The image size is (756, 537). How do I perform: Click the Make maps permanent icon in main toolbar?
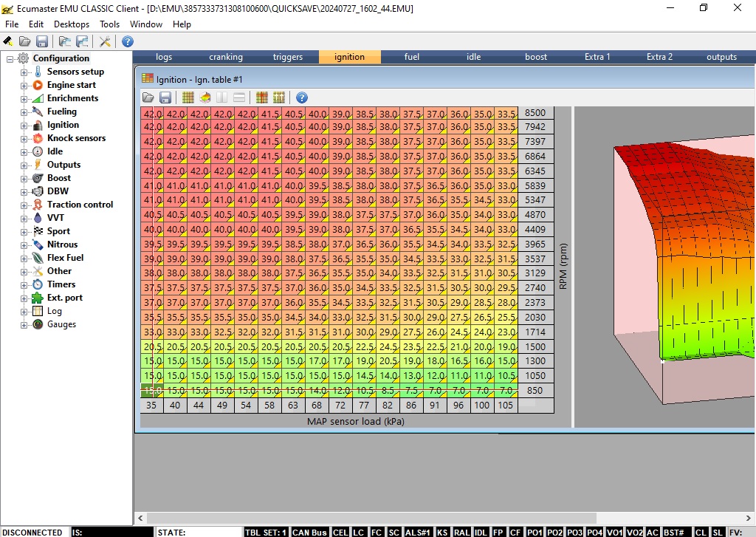click(8, 41)
